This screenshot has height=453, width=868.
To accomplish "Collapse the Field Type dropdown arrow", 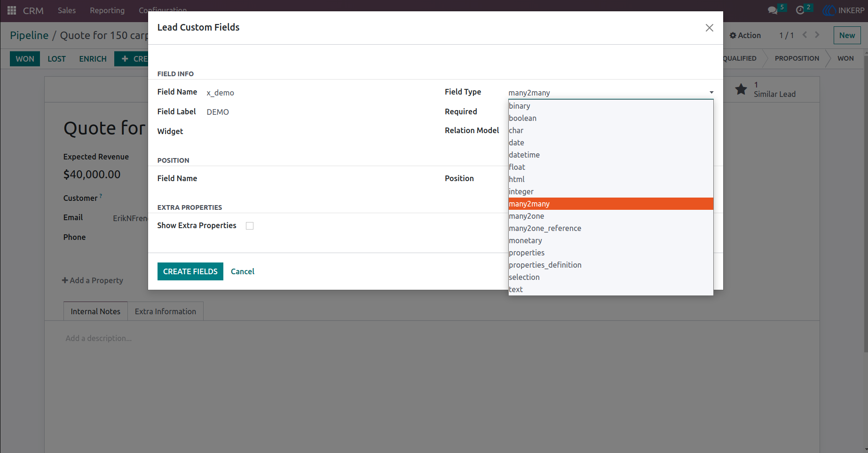I will coord(711,93).
